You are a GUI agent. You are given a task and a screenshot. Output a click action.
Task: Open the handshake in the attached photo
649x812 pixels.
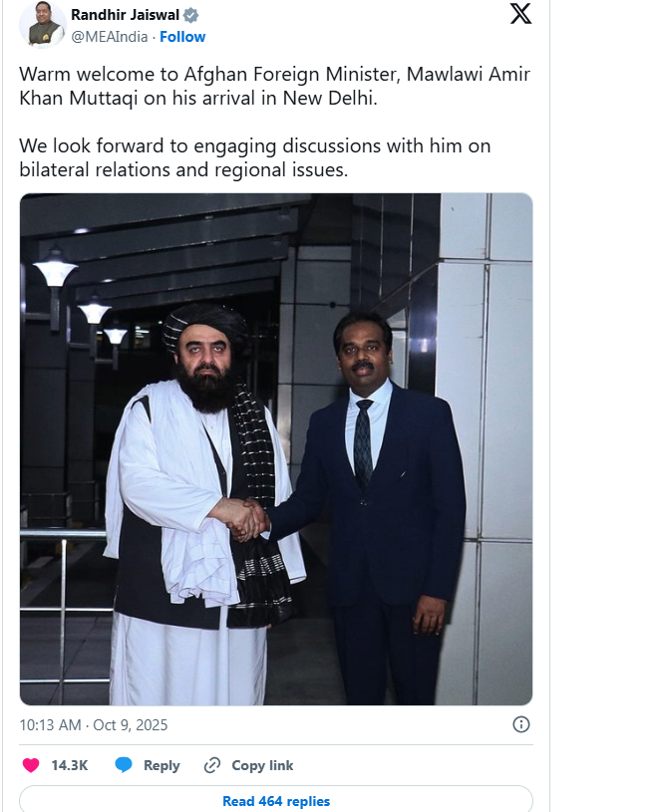(x=242, y=518)
